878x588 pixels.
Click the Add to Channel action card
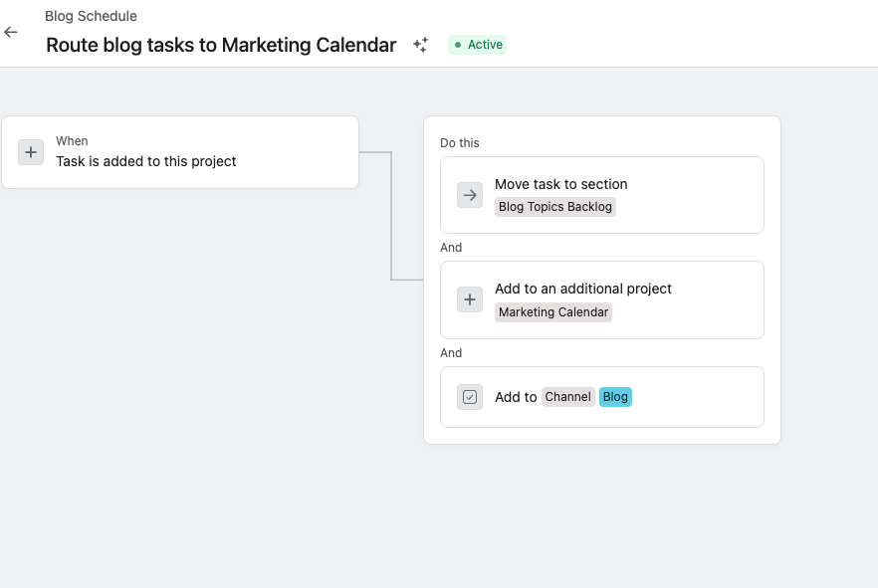(601, 396)
